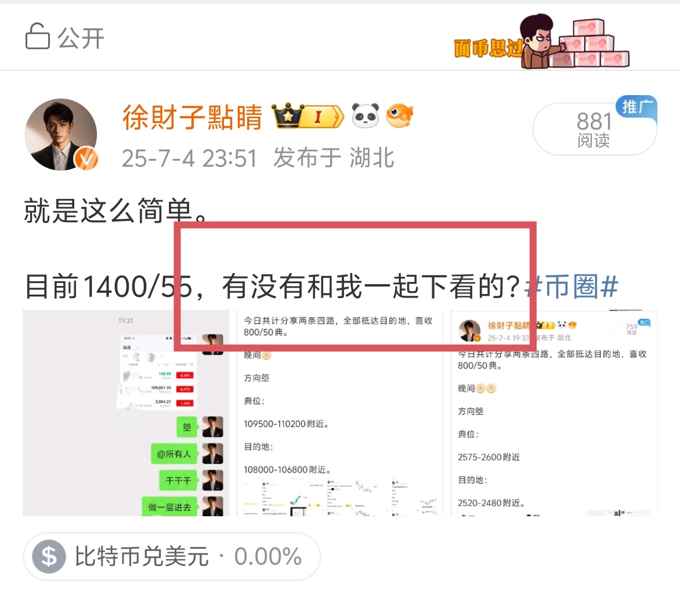The height and width of the screenshot is (616, 680).
Task: Open the right thumbnail listing 2575-2600
Action: point(554,412)
